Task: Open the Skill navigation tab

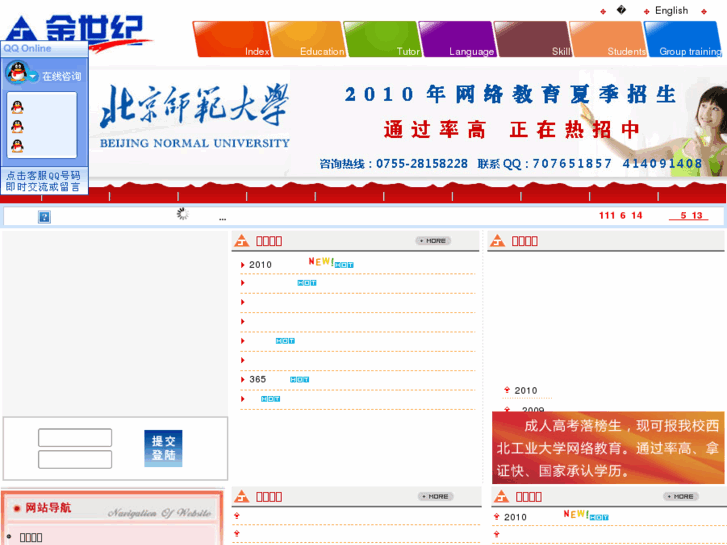Action: [x=533, y=39]
